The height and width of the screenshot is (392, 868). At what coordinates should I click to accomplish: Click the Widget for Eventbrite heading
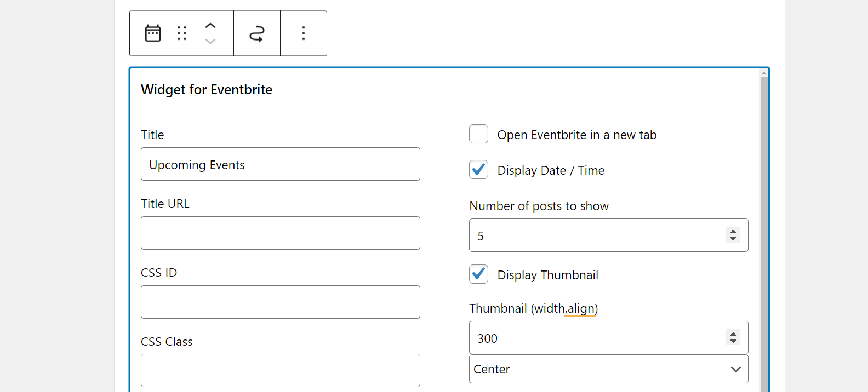[x=207, y=90]
